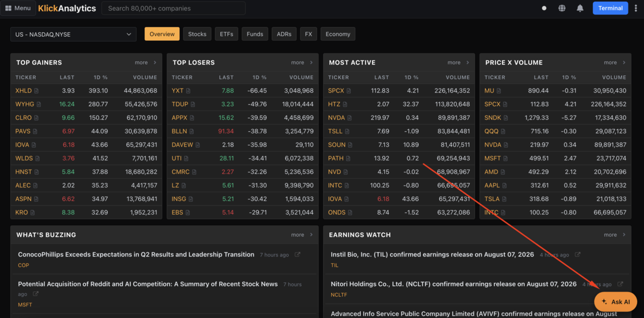Click the document icon next to WYHG
The height and width of the screenshot is (318, 644).
coord(39,104)
